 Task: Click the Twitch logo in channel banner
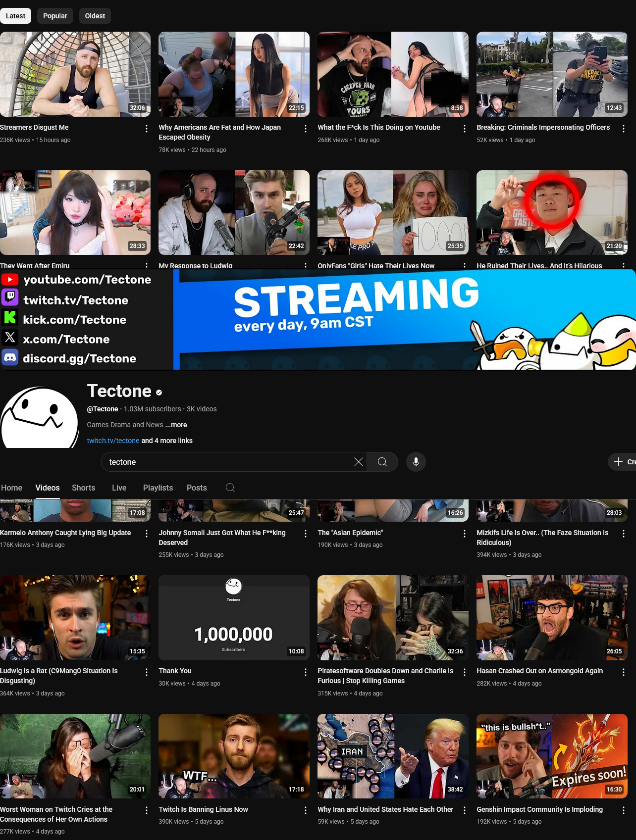click(x=10, y=297)
